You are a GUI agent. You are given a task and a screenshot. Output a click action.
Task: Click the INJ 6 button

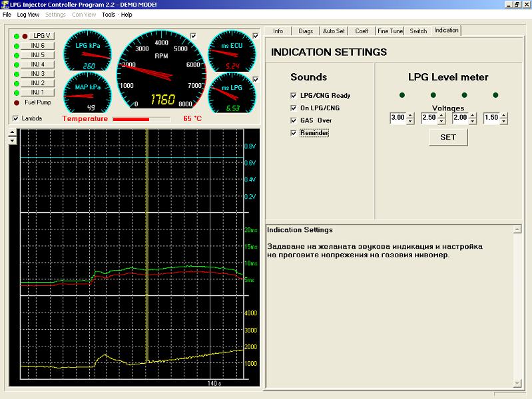click(x=38, y=45)
